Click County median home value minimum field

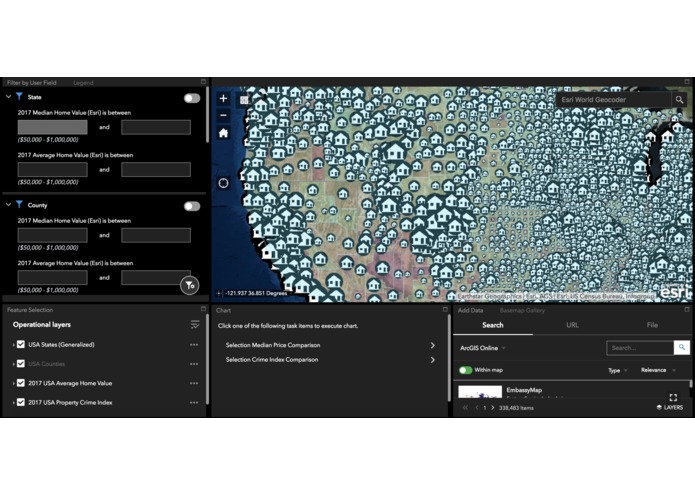(52, 235)
